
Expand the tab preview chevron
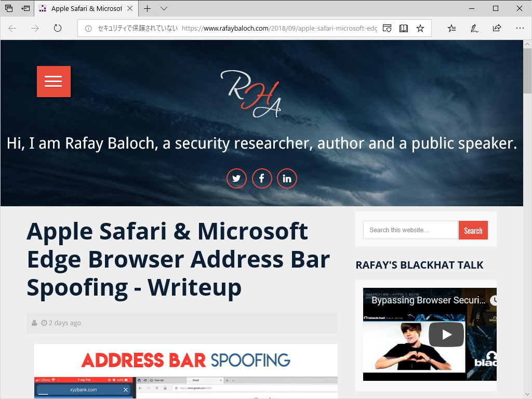164,9
